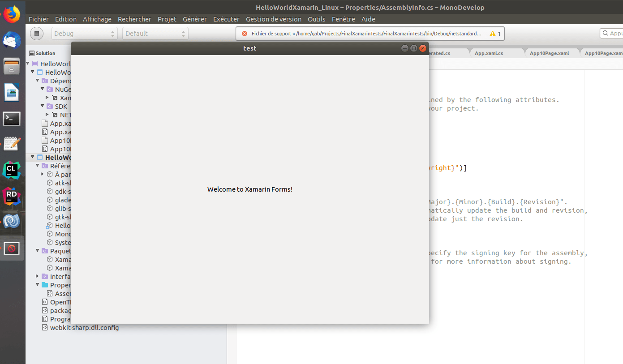The height and width of the screenshot is (364, 623).
Task: Click the error icon in the status bar
Action: pos(244,33)
